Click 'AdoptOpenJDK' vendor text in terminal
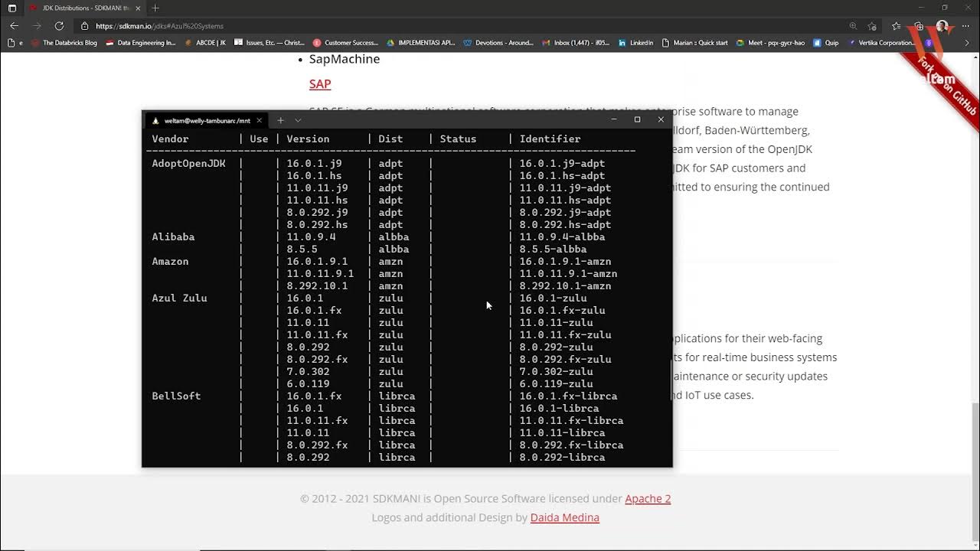 click(188, 163)
